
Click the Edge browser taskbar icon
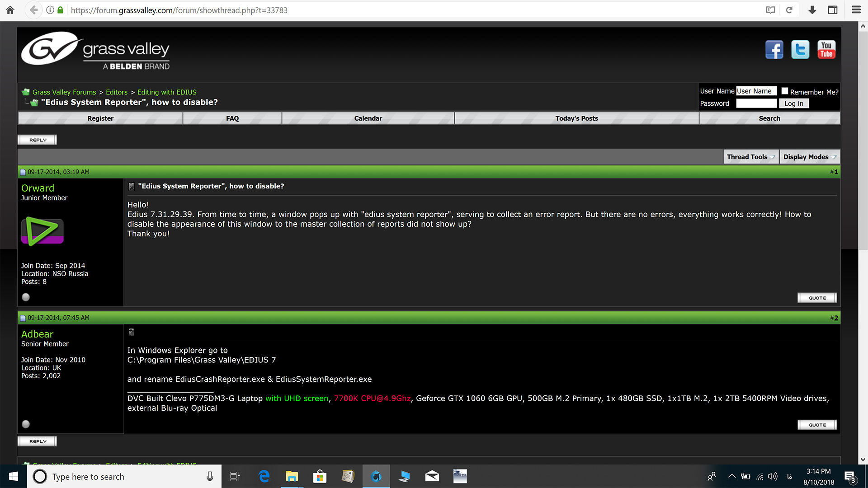[x=263, y=476]
